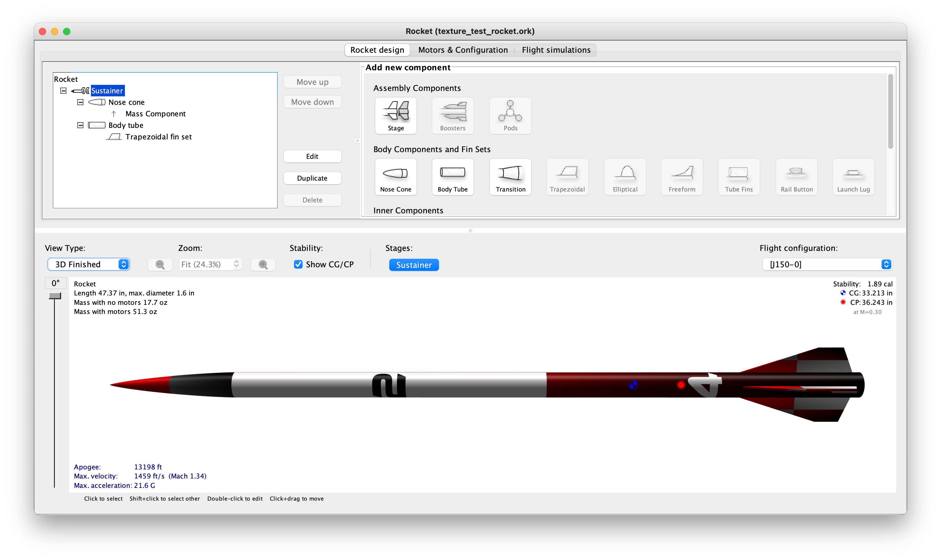Open the Flight simulations tab
The image size is (941, 560).
point(556,49)
